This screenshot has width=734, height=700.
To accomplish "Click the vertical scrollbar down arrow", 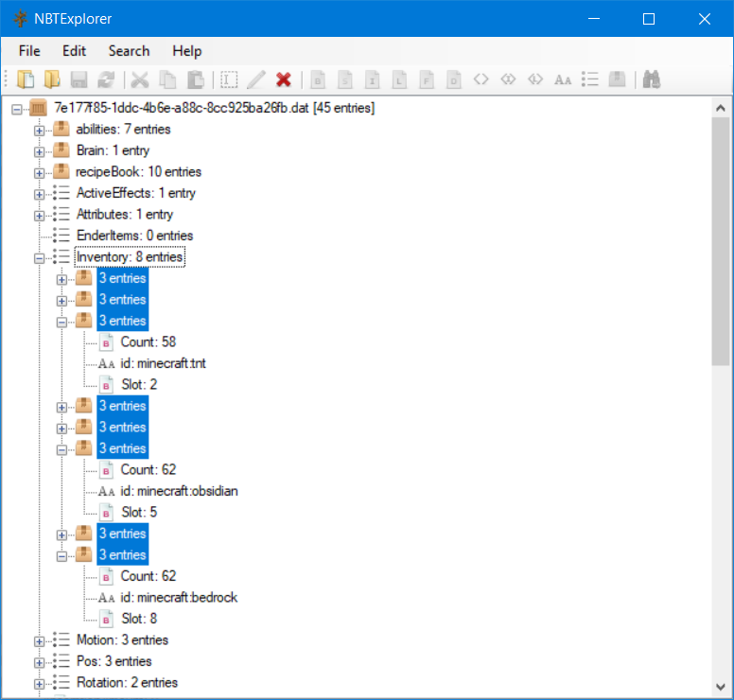I will [x=721, y=685].
